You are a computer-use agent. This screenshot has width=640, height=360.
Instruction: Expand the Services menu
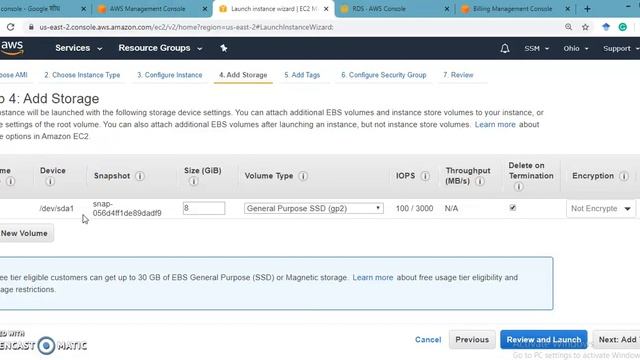pyautogui.click(x=78, y=48)
